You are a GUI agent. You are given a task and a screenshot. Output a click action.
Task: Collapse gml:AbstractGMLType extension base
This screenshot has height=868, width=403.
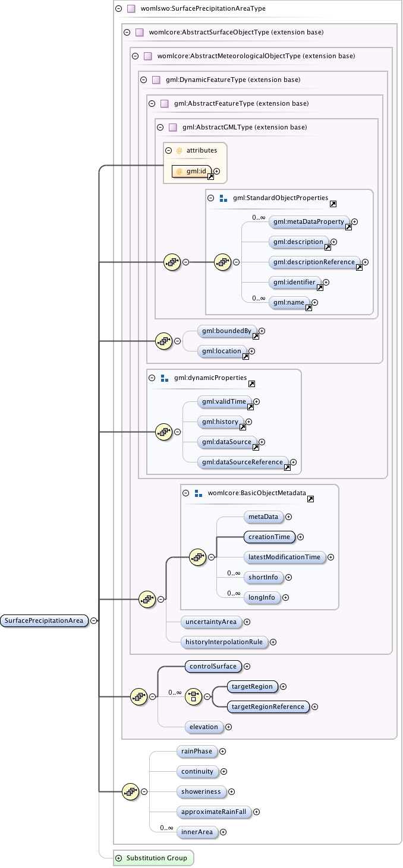pos(160,127)
